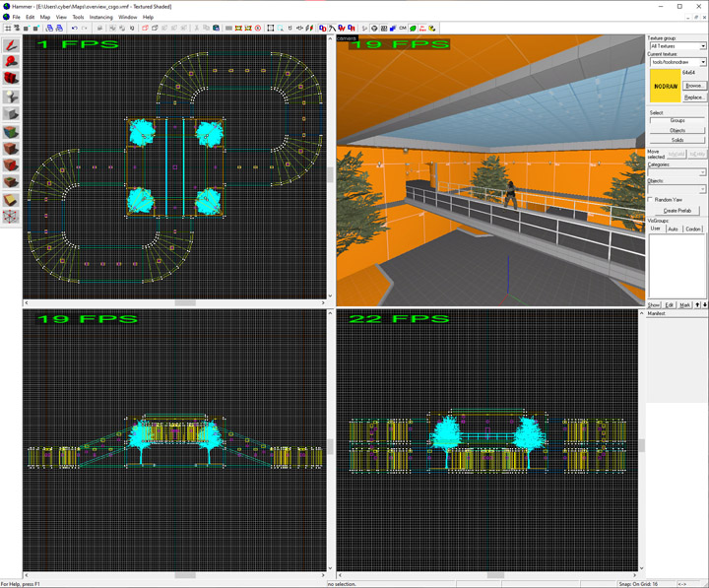Click the Run Map icon at toolbar end
This screenshot has height=588, width=709.
pos(432,28)
